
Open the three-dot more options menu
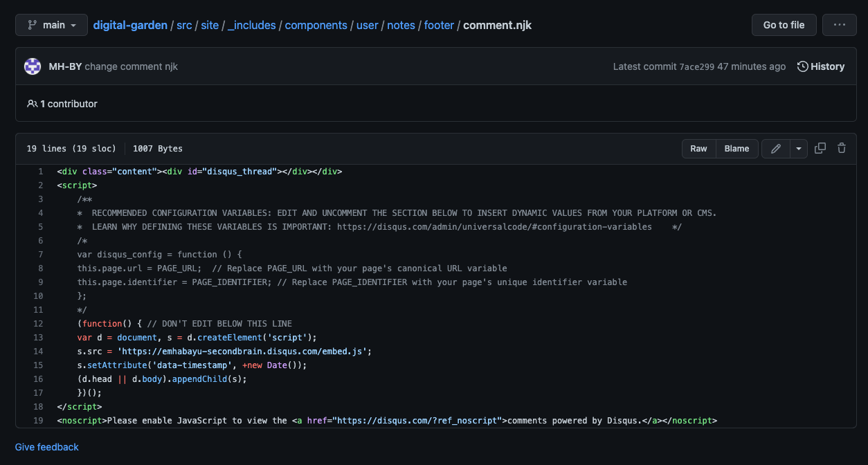pos(840,25)
